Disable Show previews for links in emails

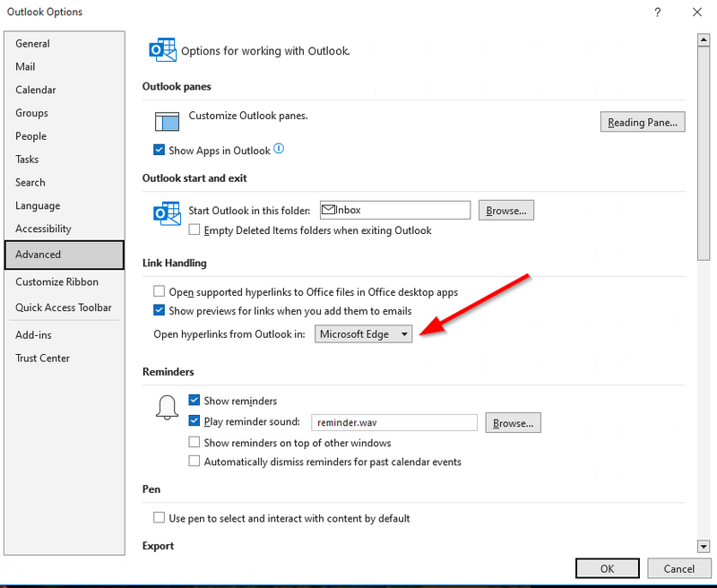point(159,310)
